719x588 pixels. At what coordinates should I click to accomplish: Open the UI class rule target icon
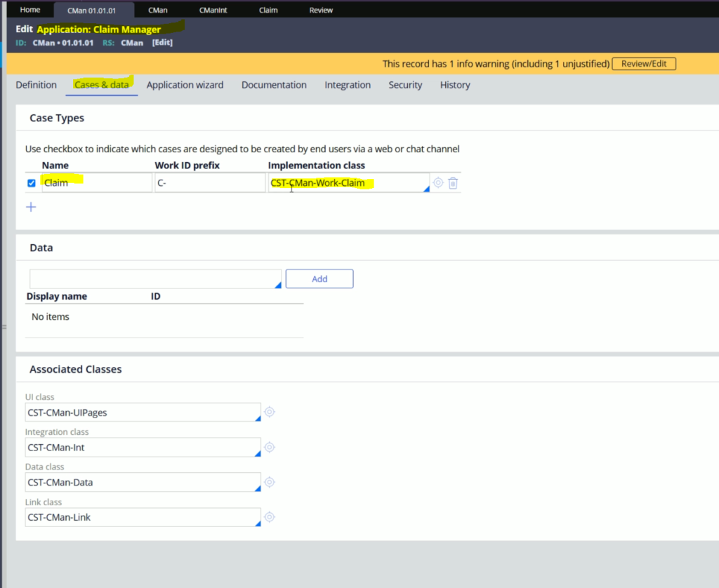270,412
